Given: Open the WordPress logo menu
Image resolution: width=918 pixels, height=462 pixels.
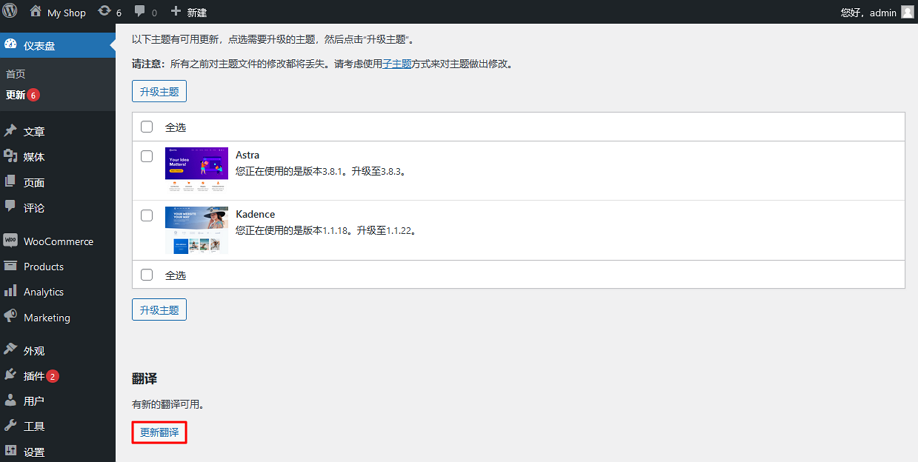Looking at the screenshot, I should pos(10,11).
